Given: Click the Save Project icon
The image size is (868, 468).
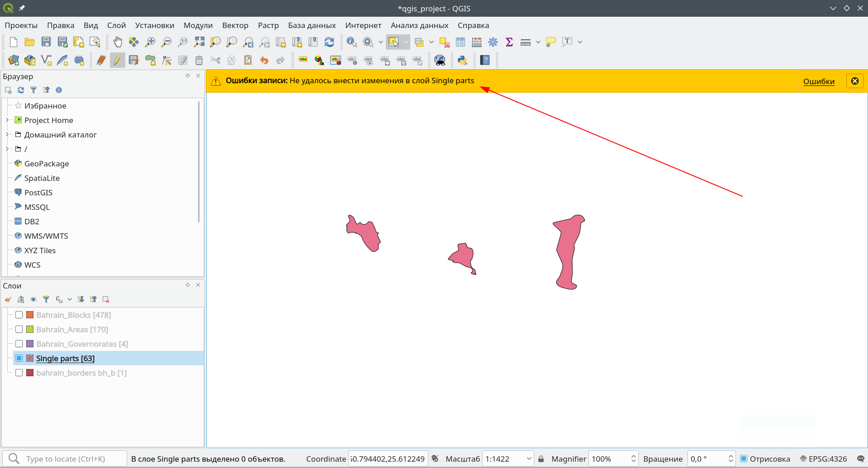Looking at the screenshot, I should pos(46,42).
